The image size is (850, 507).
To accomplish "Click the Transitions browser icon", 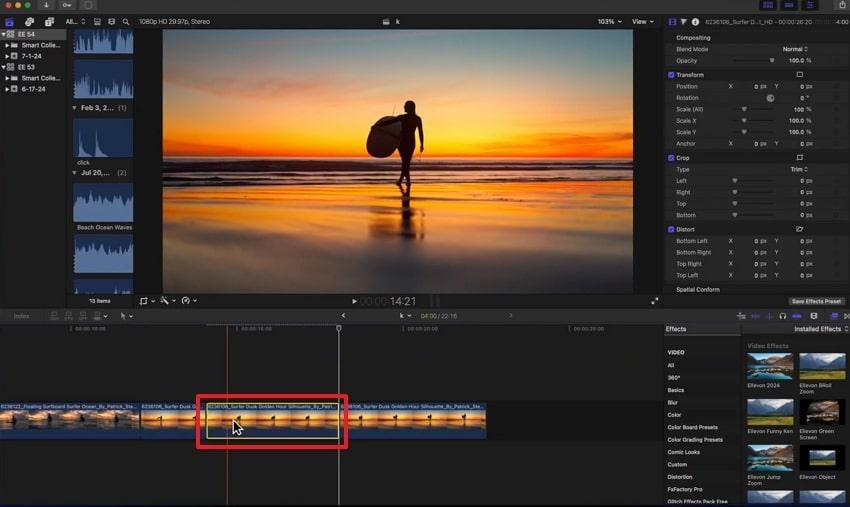I will (847, 316).
